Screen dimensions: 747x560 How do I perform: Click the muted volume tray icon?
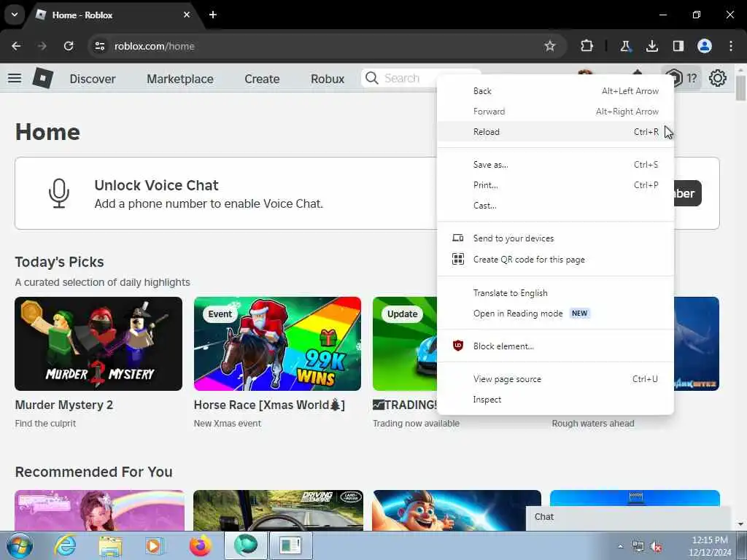[x=657, y=547]
